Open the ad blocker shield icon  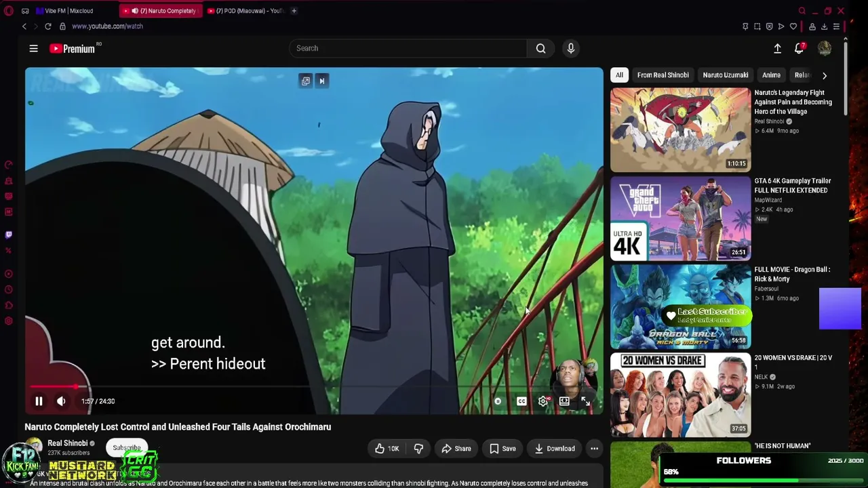point(769,26)
